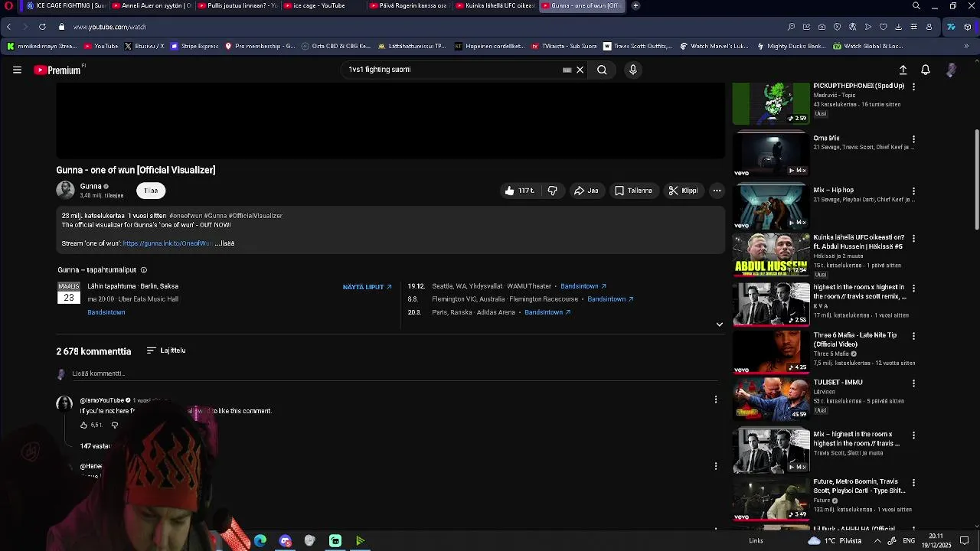Open Gunna channel avatar
The image size is (980, 551).
[65, 190]
